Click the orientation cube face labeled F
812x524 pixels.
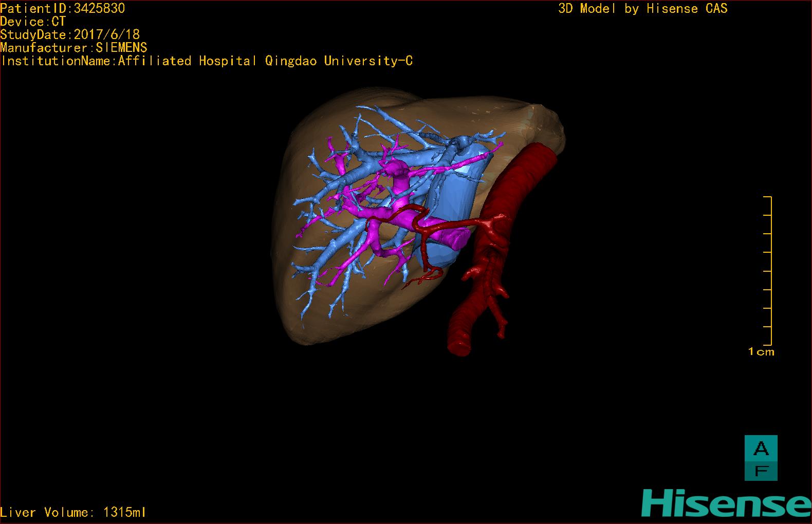pos(761,471)
